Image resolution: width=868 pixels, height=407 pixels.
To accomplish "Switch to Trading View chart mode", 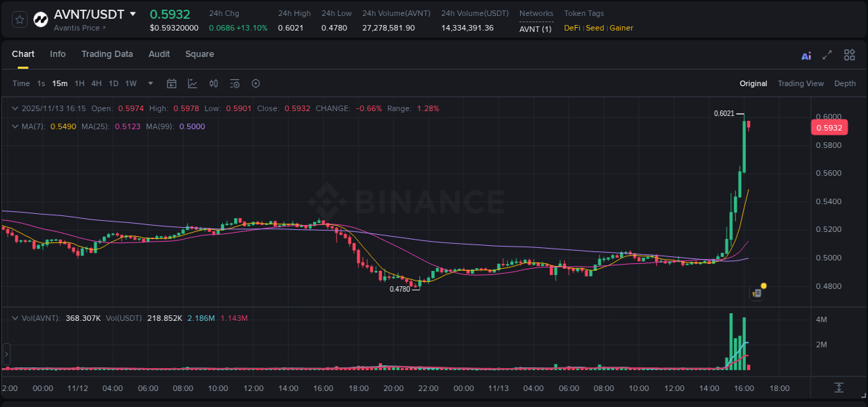I will click(801, 83).
